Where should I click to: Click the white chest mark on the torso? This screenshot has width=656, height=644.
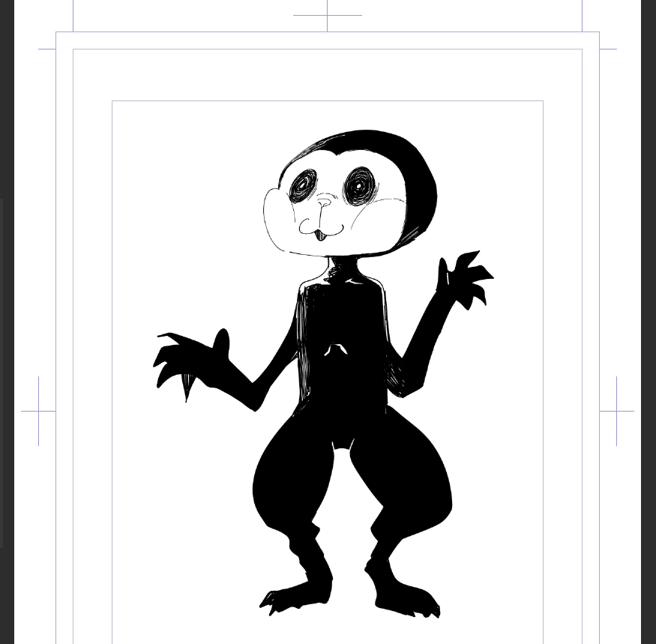coord(336,350)
